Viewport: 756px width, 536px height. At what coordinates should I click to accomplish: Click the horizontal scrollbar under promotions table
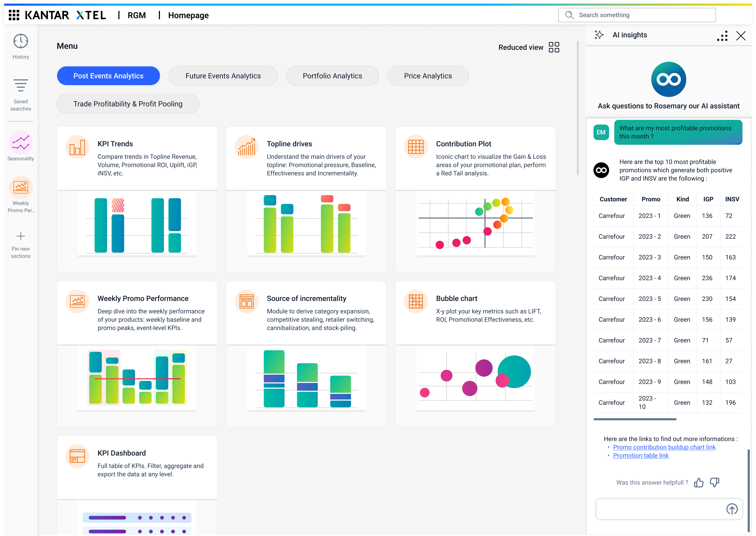pyautogui.click(x=635, y=419)
